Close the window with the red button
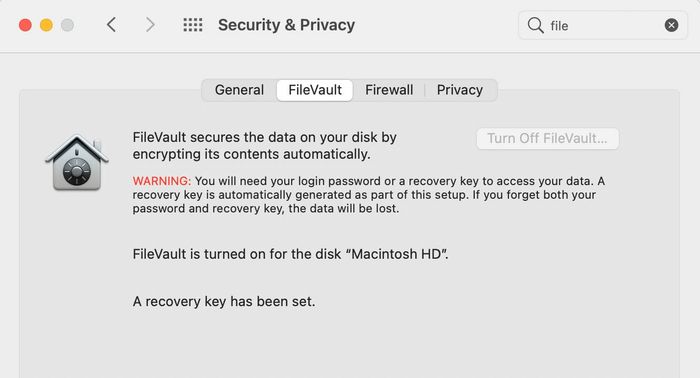 pyautogui.click(x=25, y=25)
